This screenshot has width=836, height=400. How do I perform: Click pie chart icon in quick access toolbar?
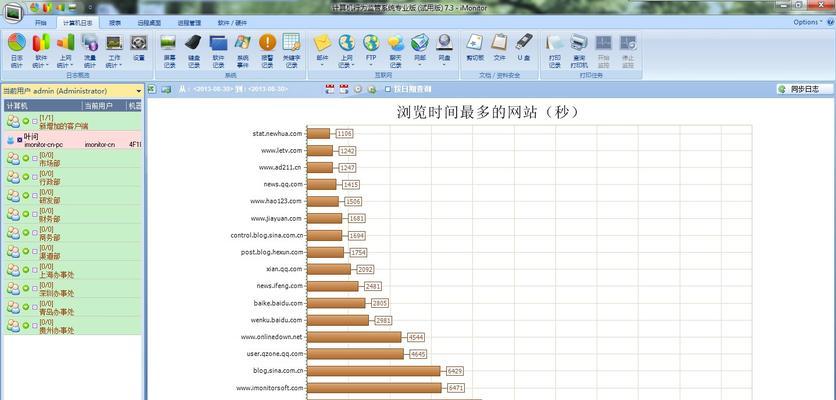coord(35,7)
